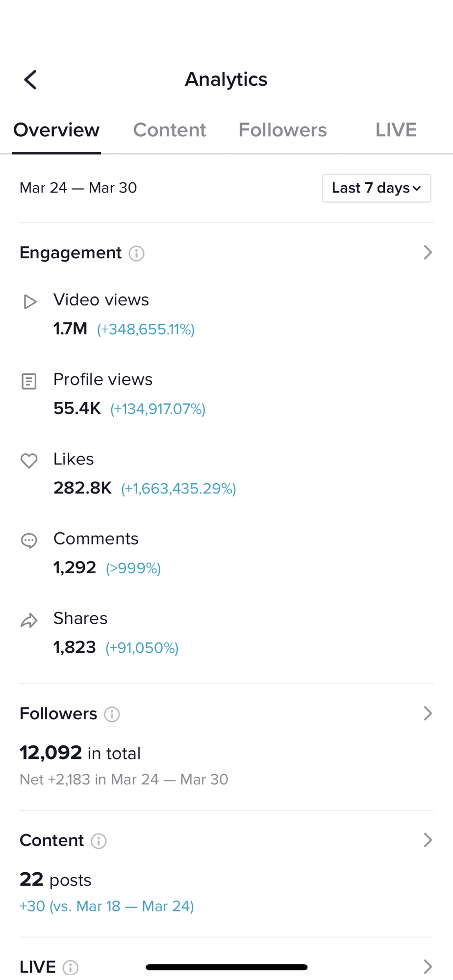This screenshot has width=453, height=980.
Task: Tap the back arrow icon
Action: click(30, 80)
